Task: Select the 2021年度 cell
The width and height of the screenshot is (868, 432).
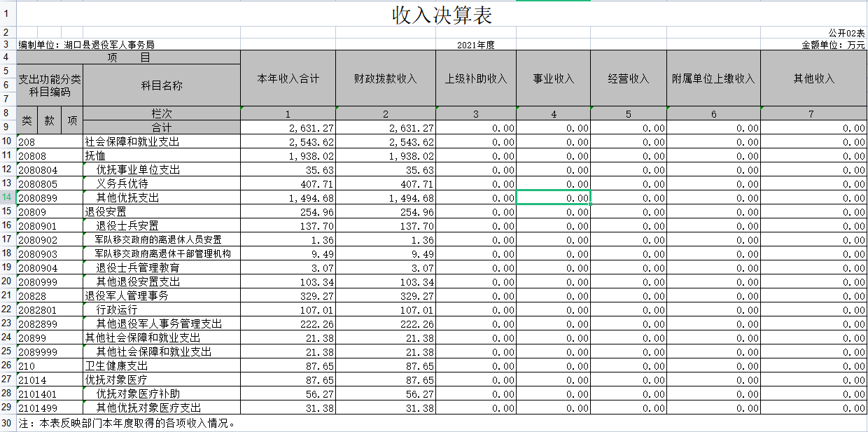Action: coord(475,45)
